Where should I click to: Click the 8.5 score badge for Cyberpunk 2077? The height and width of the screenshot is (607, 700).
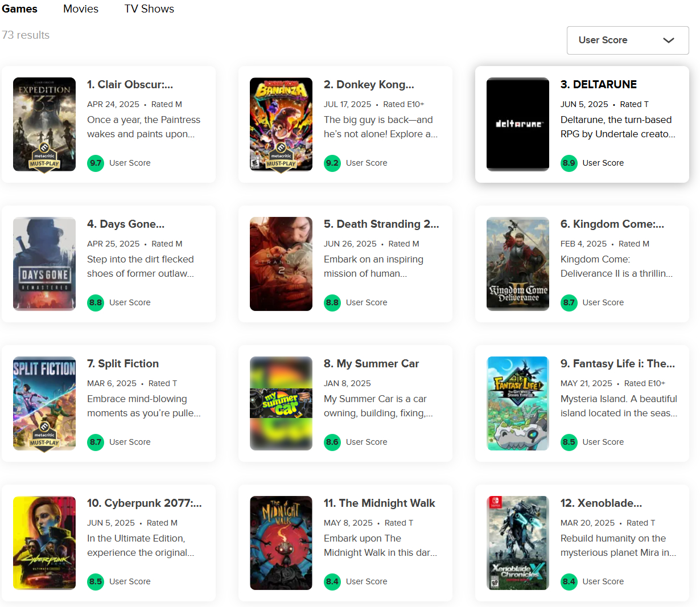pyautogui.click(x=96, y=581)
